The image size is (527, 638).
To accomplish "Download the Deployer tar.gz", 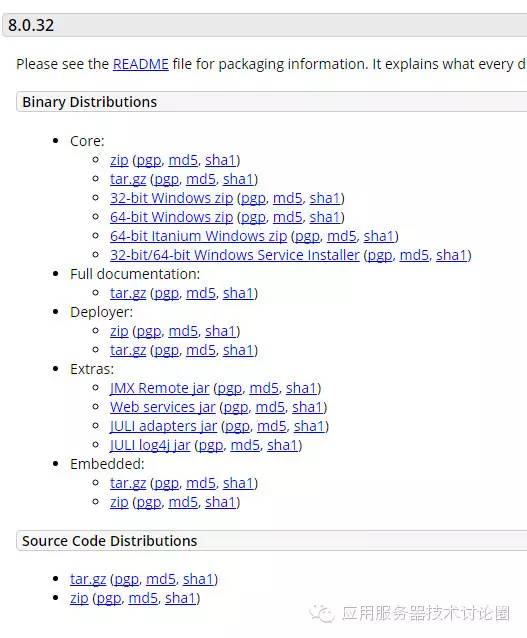I will [128, 350].
